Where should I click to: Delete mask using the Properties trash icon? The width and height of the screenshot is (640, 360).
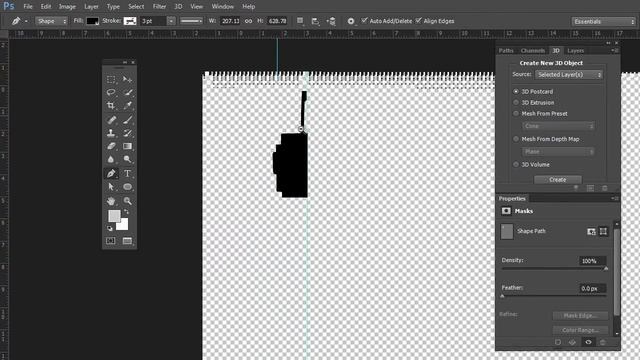(603, 342)
